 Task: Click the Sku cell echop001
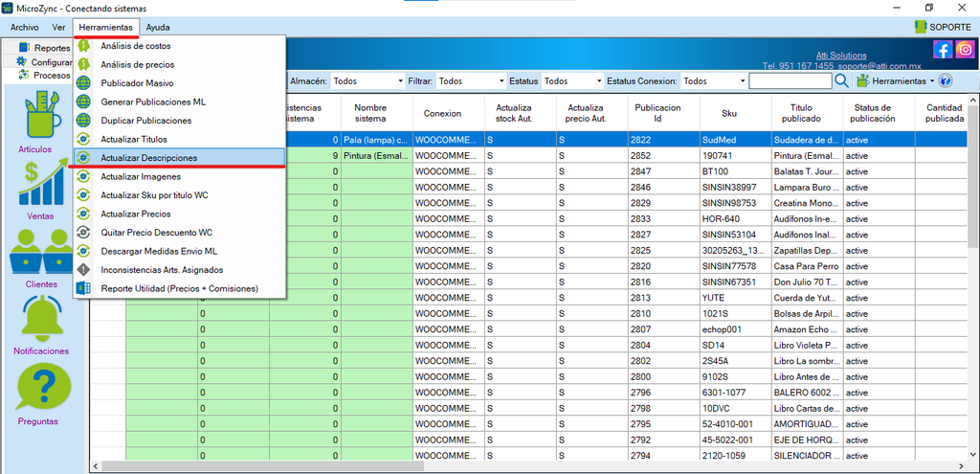pos(736,329)
